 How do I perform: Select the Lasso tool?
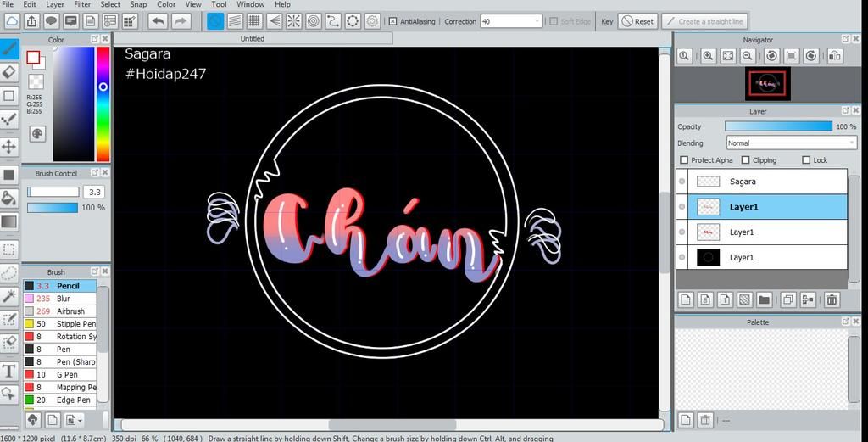pos(8,273)
